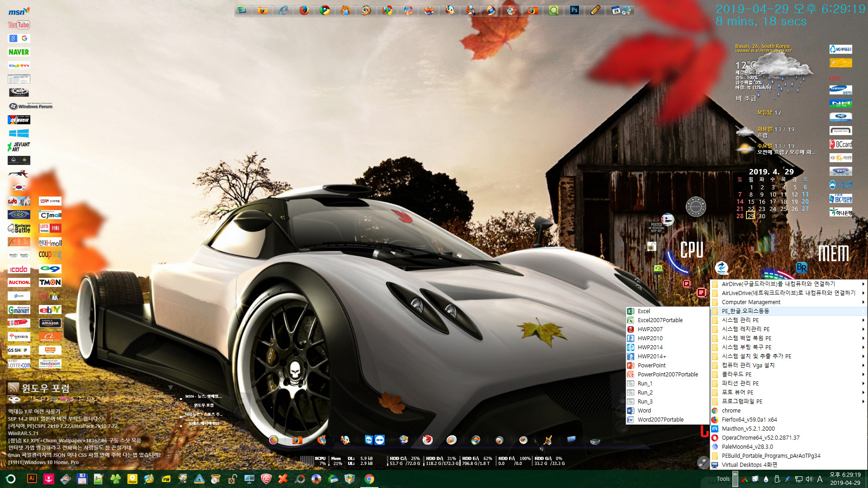Open the calendar settings icon in top dock

click(621, 10)
